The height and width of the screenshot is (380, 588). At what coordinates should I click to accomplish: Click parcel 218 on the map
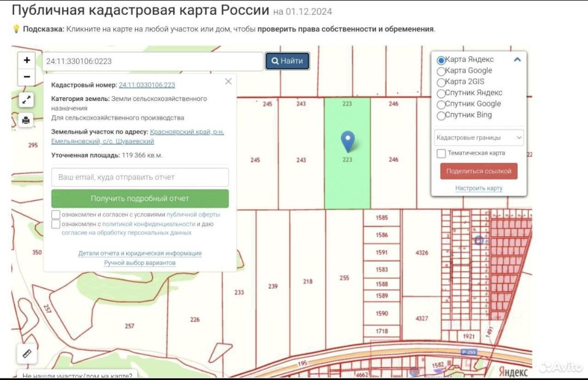[308, 281]
